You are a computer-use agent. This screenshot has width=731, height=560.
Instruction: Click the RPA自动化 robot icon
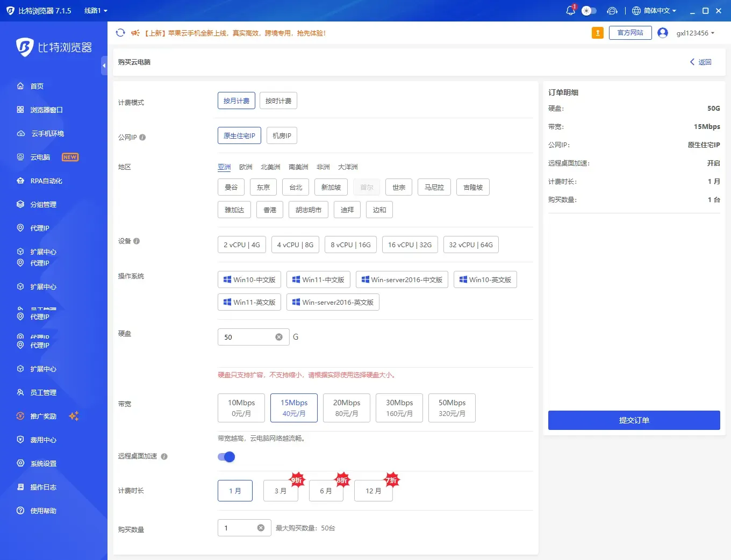(20, 181)
